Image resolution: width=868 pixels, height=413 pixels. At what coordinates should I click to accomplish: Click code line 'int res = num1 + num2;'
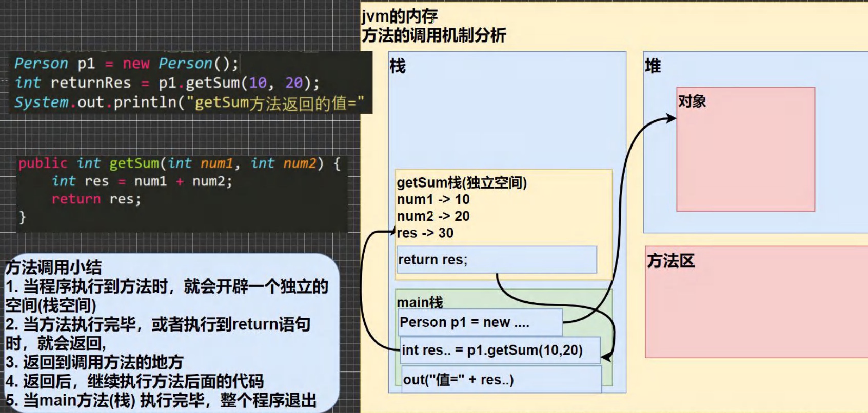click(x=142, y=181)
